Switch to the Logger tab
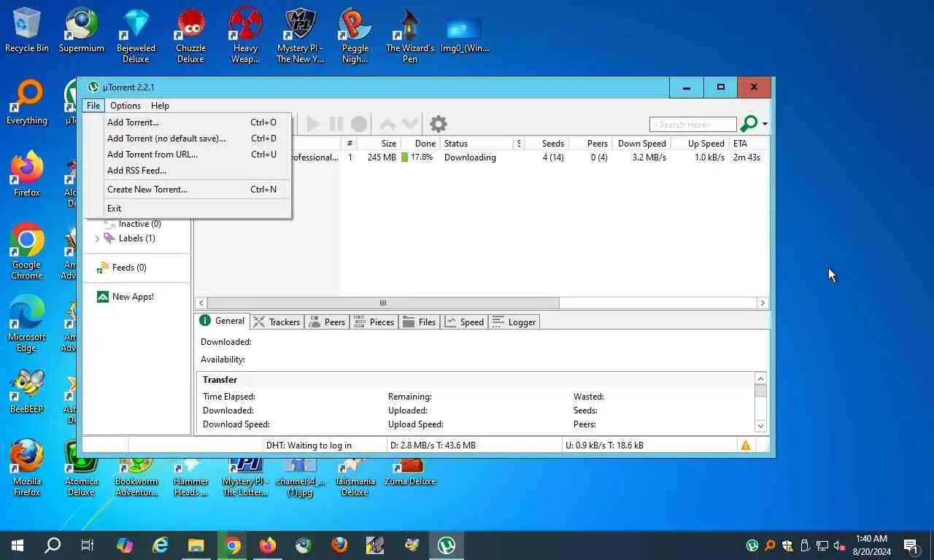 coord(514,322)
